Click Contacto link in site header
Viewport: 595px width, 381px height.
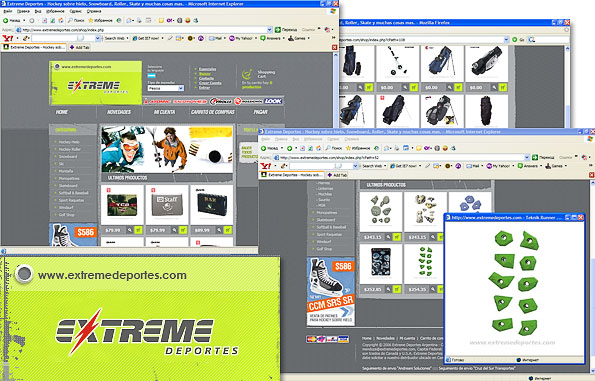[x=206, y=78]
